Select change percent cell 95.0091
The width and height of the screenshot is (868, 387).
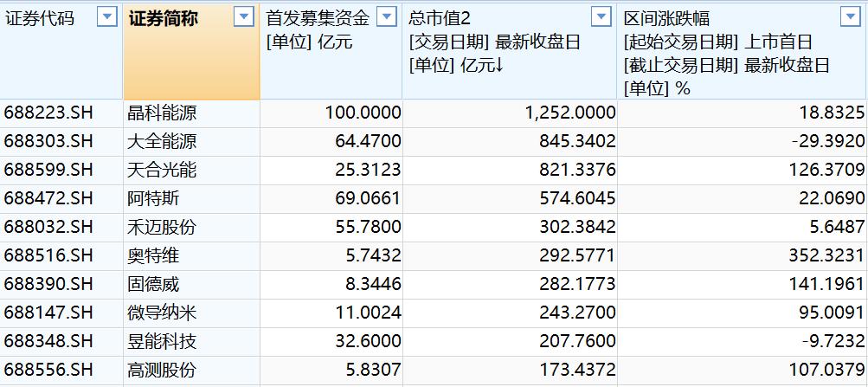[743, 313]
